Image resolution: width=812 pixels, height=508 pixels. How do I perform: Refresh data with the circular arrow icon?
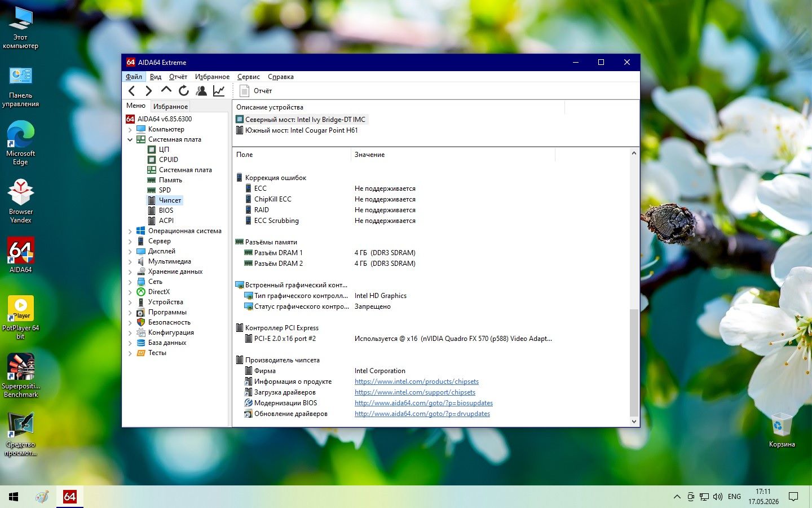coord(184,91)
